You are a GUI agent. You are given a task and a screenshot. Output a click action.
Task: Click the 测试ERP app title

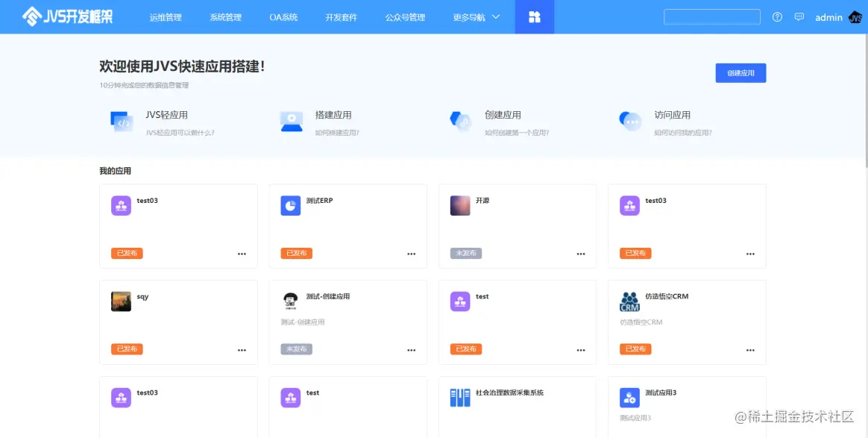click(319, 201)
